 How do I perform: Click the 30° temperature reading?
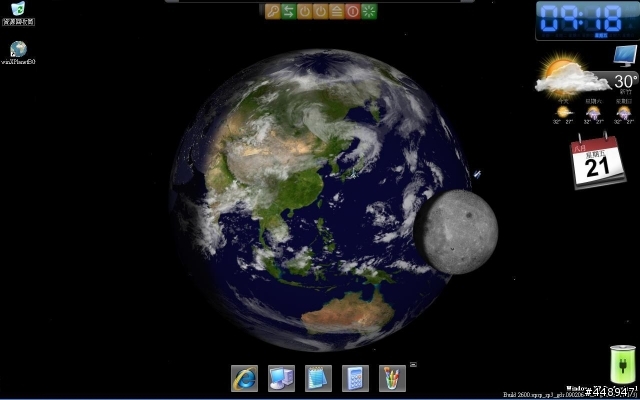(x=626, y=81)
